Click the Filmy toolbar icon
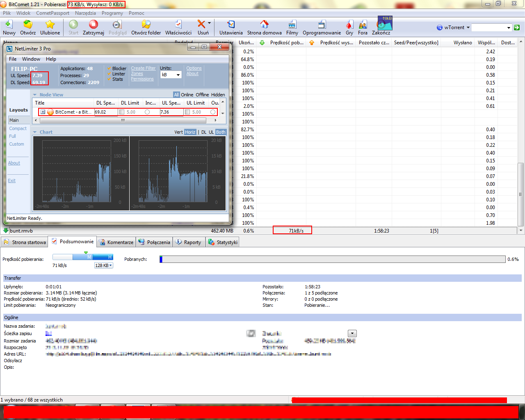The width and height of the screenshot is (525, 420). pos(292,24)
